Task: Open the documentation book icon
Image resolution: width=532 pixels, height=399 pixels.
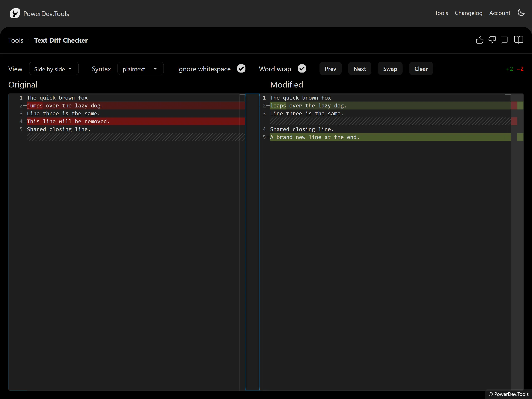Action: pyautogui.click(x=518, y=40)
